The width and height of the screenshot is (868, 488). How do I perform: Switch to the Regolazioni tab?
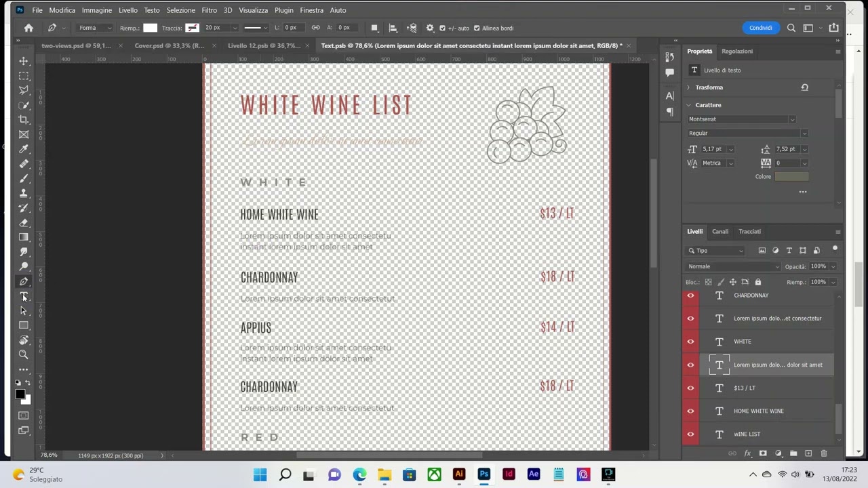tap(737, 52)
